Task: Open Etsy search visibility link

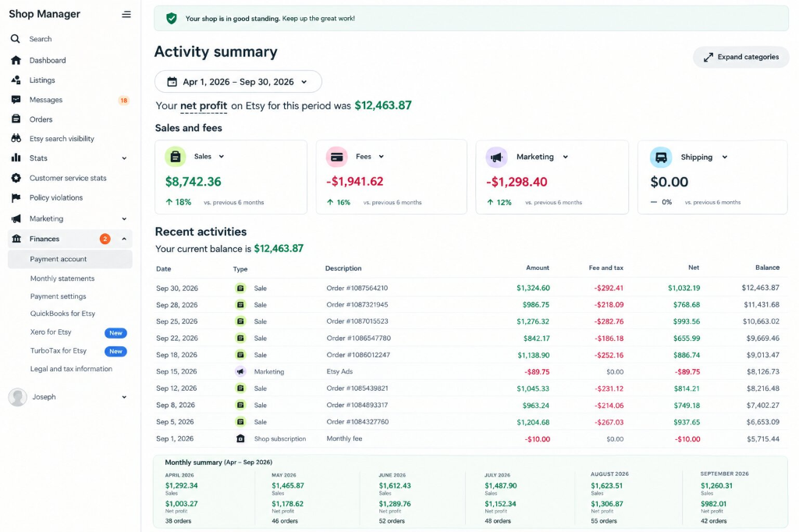Action: [x=62, y=139]
